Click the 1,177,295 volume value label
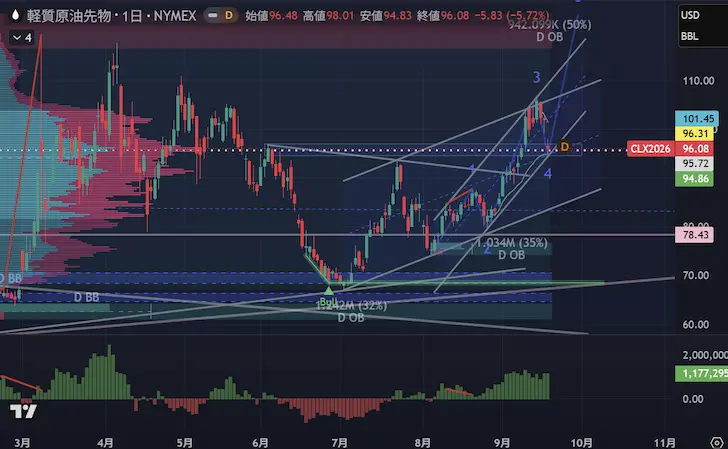Viewport: 728px width, 449px height. (x=702, y=374)
